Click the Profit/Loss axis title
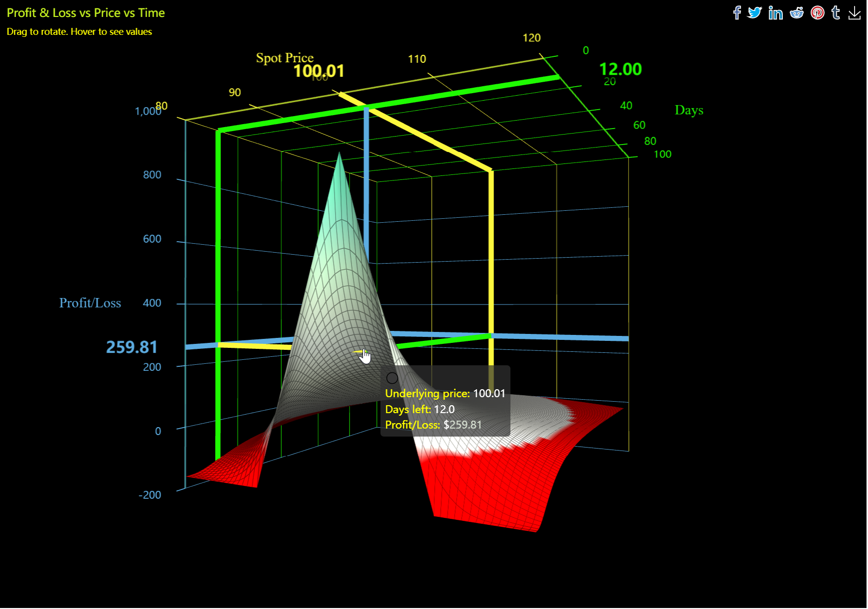Image resolution: width=868 pixels, height=609 pixels. (x=90, y=303)
